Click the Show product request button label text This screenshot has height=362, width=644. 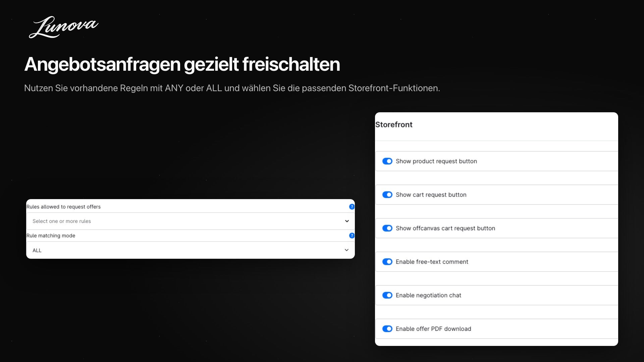(x=436, y=161)
